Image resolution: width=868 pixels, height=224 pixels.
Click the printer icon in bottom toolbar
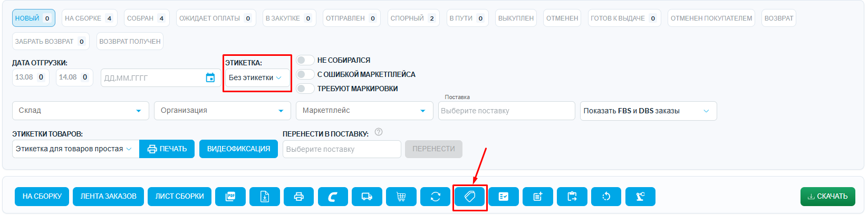(298, 197)
